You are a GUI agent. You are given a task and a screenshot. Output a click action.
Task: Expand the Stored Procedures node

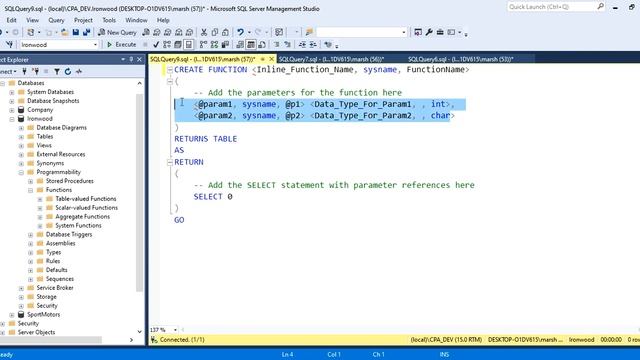pos(31,182)
